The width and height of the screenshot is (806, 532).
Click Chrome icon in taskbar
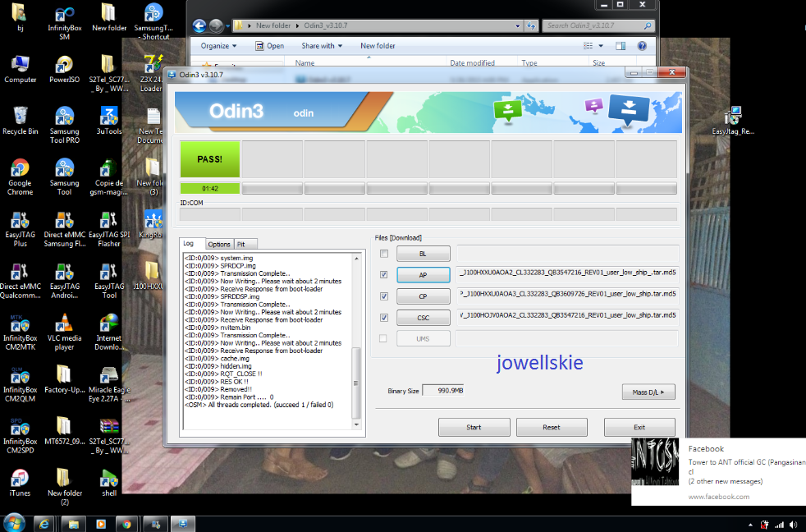click(126, 524)
